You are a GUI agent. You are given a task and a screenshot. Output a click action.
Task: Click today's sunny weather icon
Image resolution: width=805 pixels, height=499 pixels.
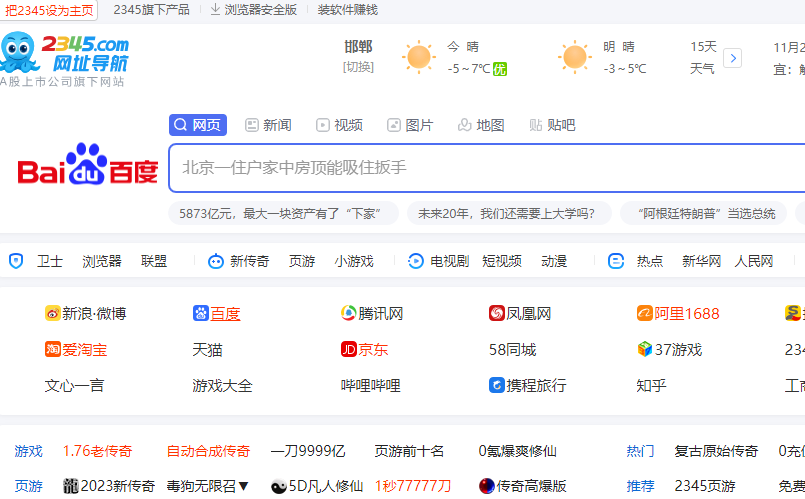(418, 57)
